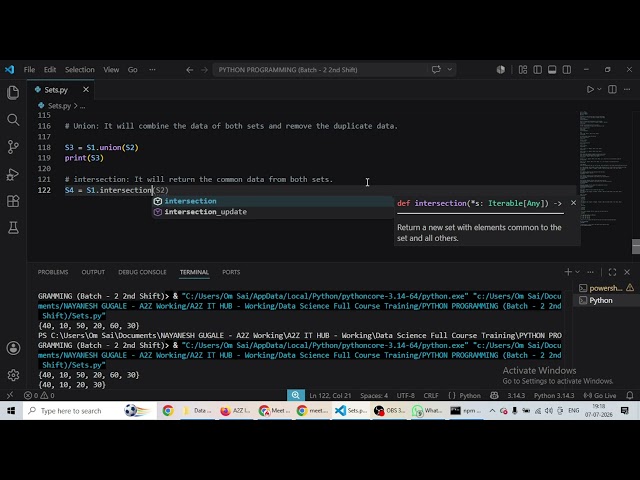This screenshot has height=480, width=640.
Task: Switch to the OUTPUT panel tab
Action: click(93, 272)
